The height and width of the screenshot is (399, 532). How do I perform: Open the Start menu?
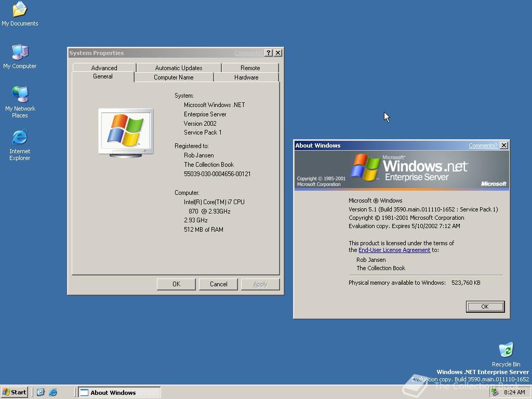coord(14,392)
